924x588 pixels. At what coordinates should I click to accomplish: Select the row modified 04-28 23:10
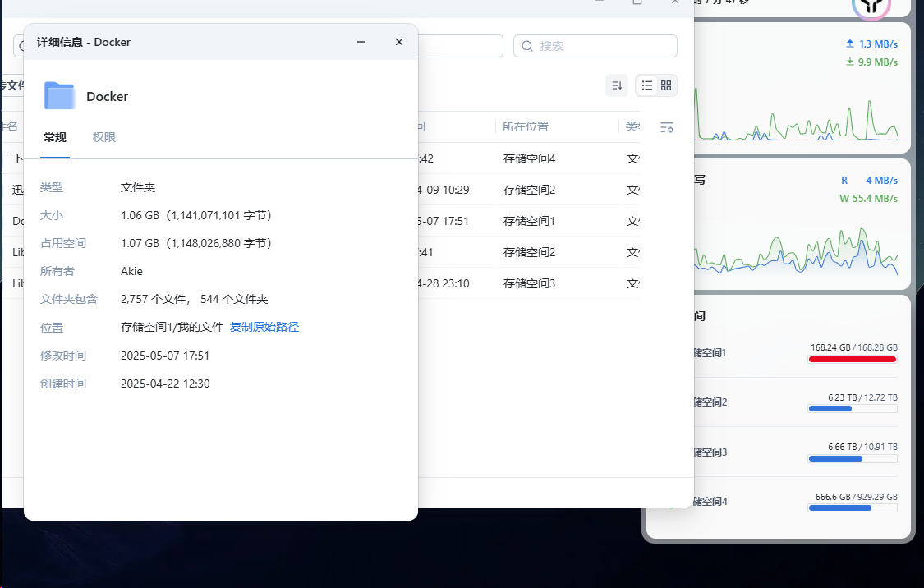[x=529, y=283]
